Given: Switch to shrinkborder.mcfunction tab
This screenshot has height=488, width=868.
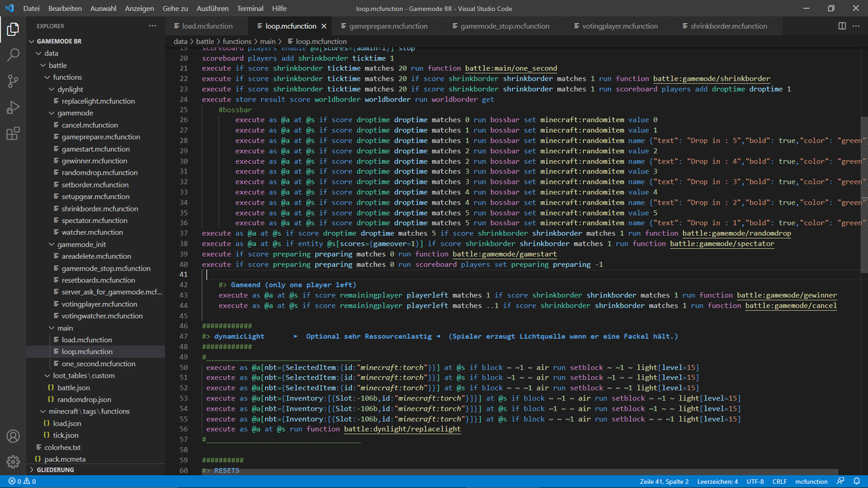Looking at the screenshot, I should [729, 26].
